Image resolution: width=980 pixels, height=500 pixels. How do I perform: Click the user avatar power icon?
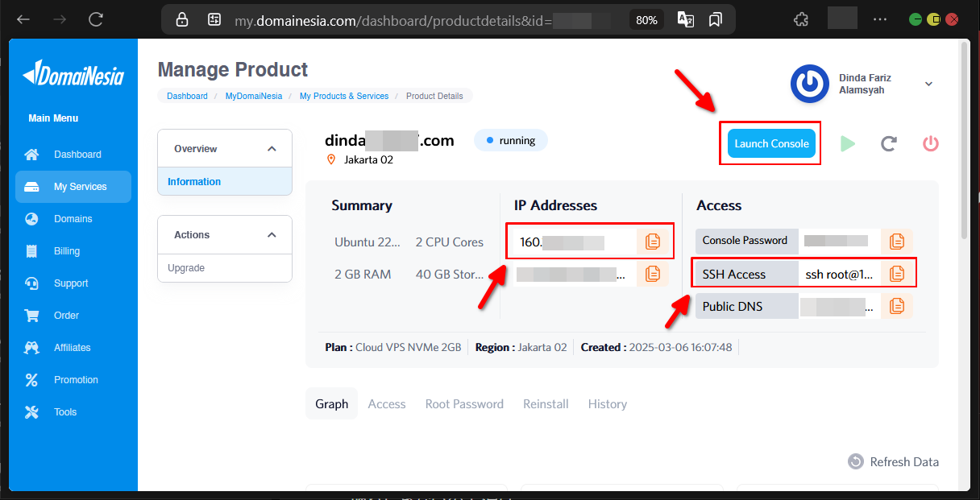coord(810,84)
